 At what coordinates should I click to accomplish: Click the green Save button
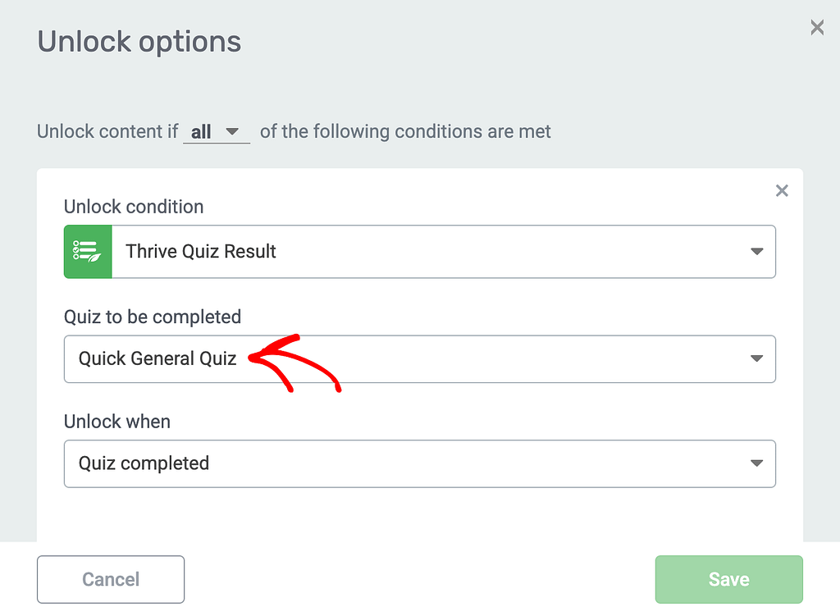pos(728,579)
